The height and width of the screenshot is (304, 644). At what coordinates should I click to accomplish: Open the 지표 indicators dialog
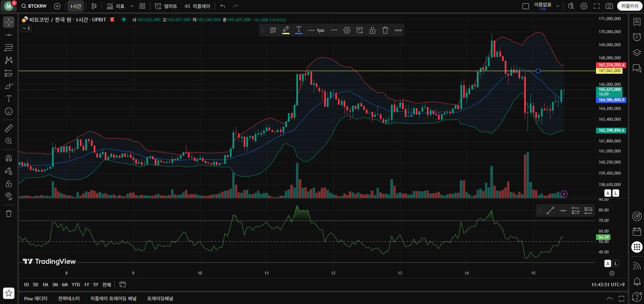click(x=115, y=6)
